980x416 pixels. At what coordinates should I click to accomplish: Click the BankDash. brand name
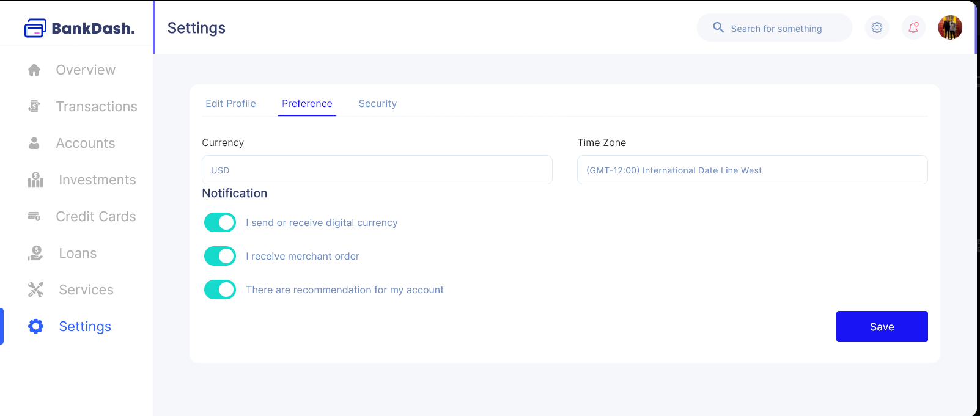coord(94,28)
